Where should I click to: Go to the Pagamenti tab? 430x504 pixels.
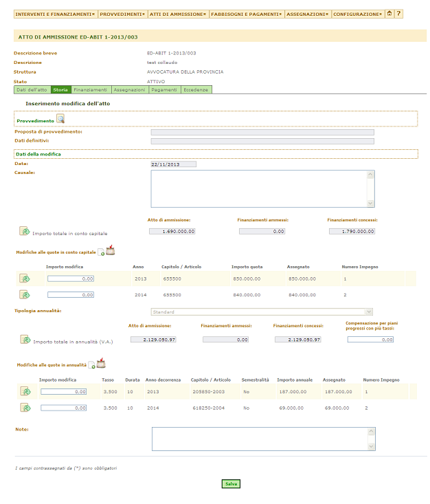164,90
